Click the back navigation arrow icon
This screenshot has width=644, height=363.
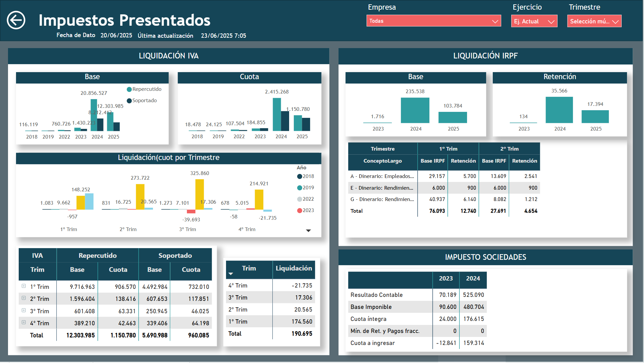[15, 21]
